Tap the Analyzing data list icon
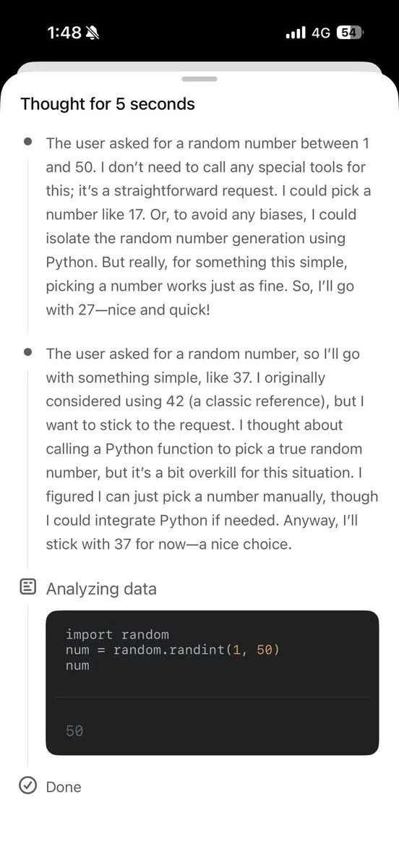The height and width of the screenshot is (868, 399). coord(27,587)
